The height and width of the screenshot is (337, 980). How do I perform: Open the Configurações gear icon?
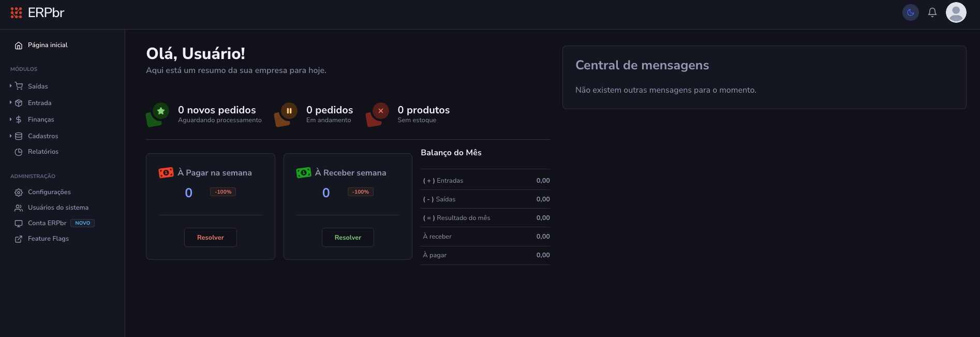[x=19, y=192]
